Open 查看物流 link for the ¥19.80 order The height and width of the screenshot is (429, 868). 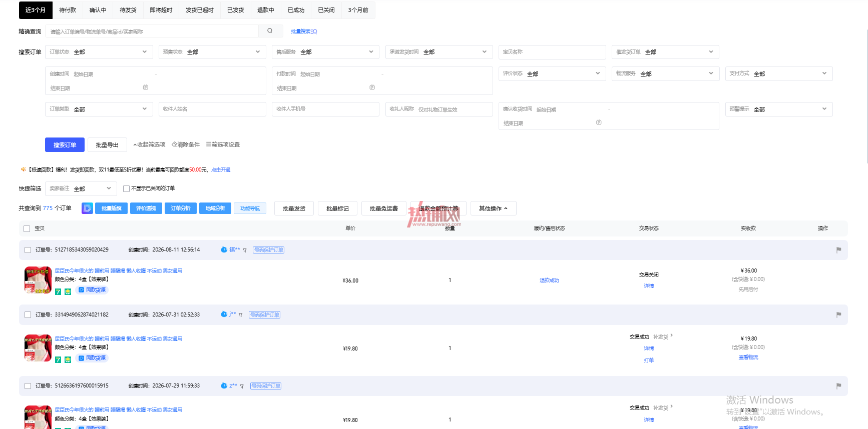click(x=748, y=357)
